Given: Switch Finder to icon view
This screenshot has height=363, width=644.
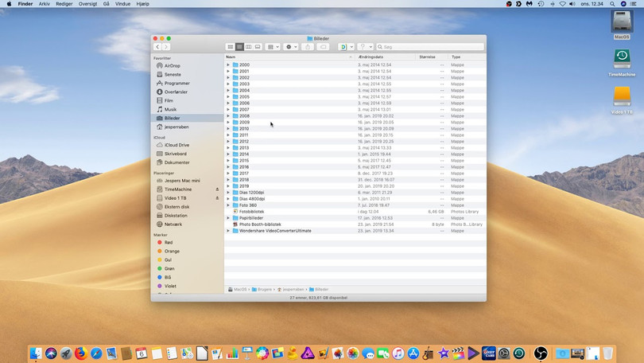Looking at the screenshot, I should click(x=231, y=47).
